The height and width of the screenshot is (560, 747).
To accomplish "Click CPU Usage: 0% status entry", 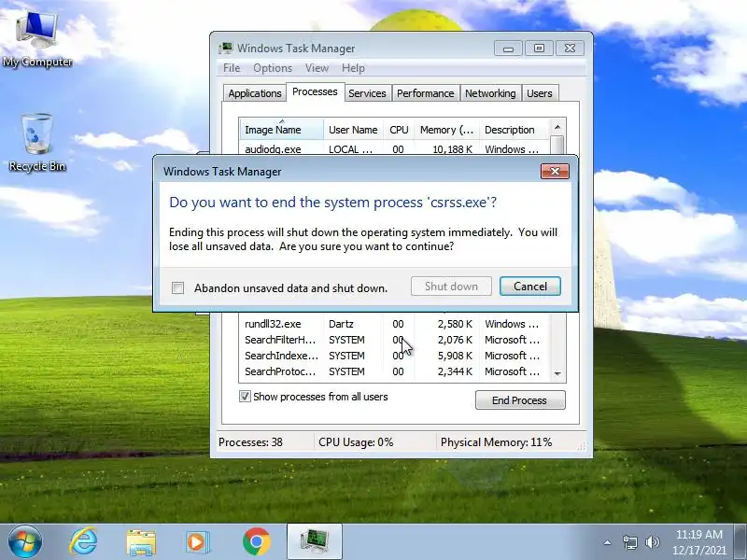I will [356, 442].
